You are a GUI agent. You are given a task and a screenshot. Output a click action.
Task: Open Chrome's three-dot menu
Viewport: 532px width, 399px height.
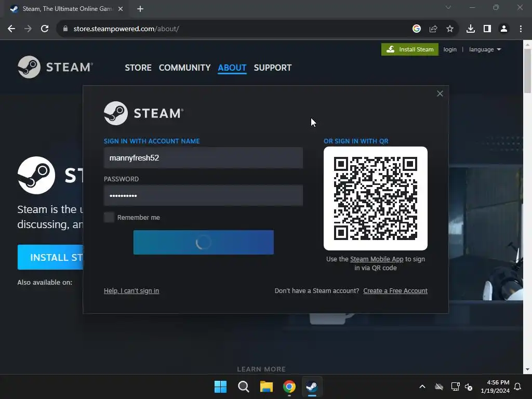pyautogui.click(x=521, y=29)
